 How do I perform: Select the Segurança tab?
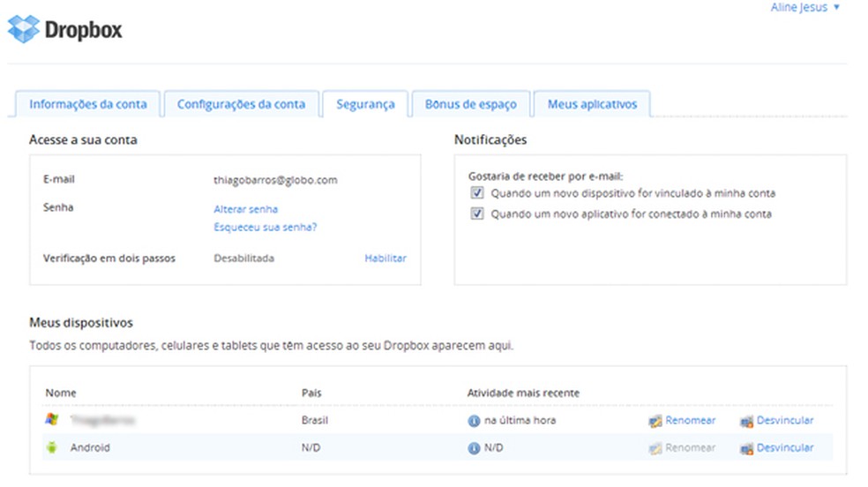coord(365,104)
